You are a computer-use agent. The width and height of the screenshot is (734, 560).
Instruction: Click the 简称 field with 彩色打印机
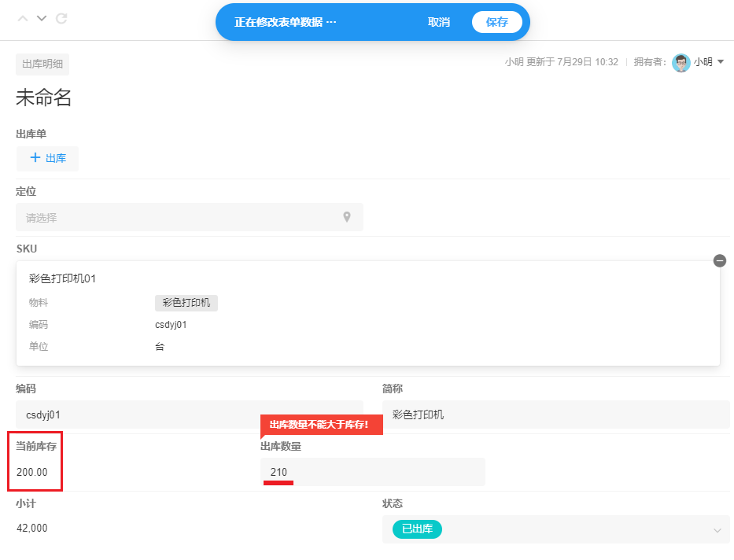point(555,414)
